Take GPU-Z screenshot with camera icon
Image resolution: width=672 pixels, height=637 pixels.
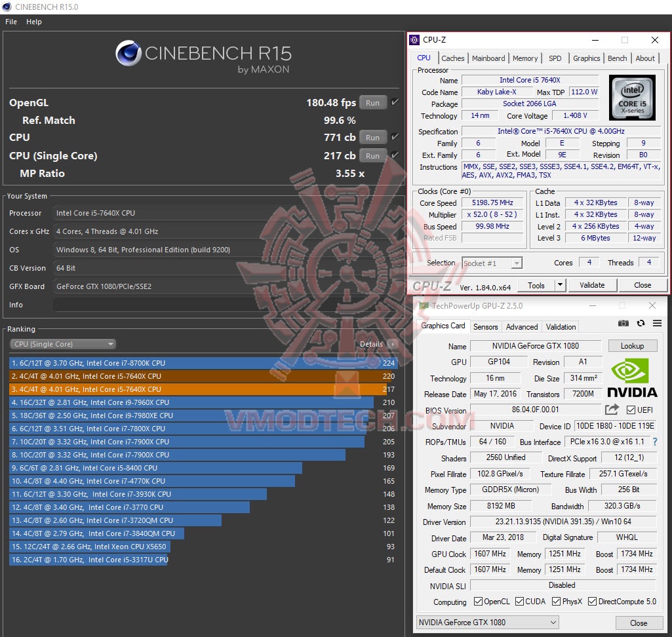coord(623,324)
